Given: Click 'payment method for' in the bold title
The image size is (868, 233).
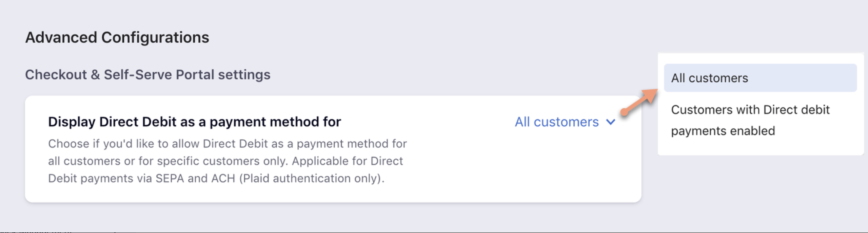Looking at the screenshot, I should [x=275, y=122].
